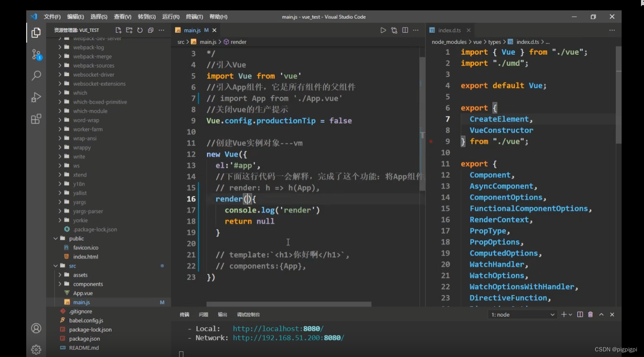Click main.js horizontal scrollbar
This screenshot has width=644, height=357.
click(289, 304)
